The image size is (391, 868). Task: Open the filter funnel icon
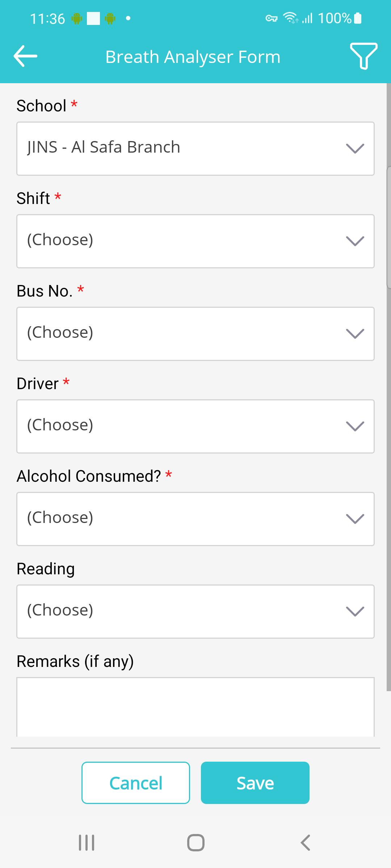pyautogui.click(x=363, y=56)
